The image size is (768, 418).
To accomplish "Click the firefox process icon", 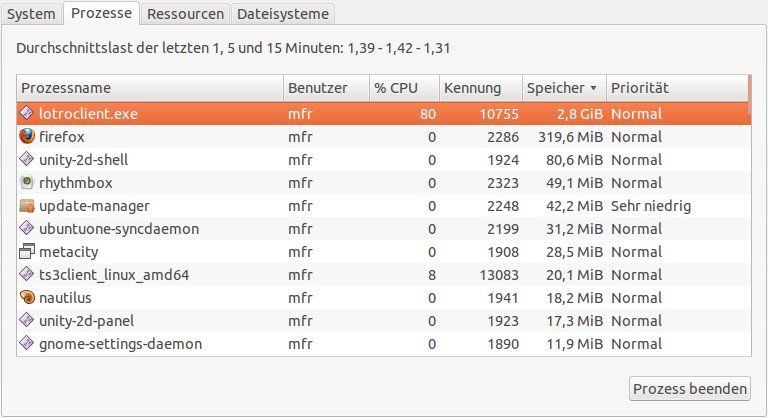I will pos(27,136).
